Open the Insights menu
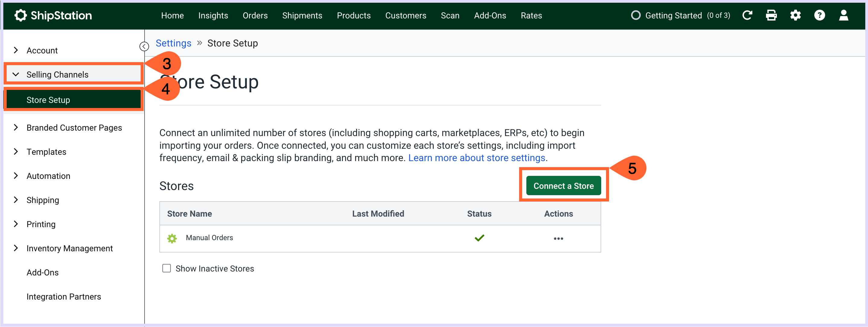Viewport: 868px width, 327px height. 213,15
